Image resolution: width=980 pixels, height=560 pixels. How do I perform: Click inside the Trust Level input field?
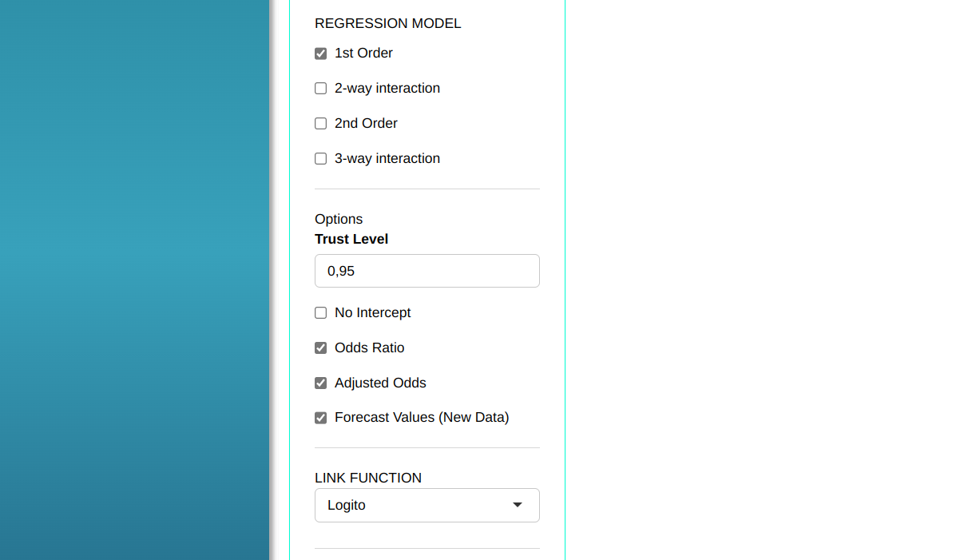tap(427, 271)
